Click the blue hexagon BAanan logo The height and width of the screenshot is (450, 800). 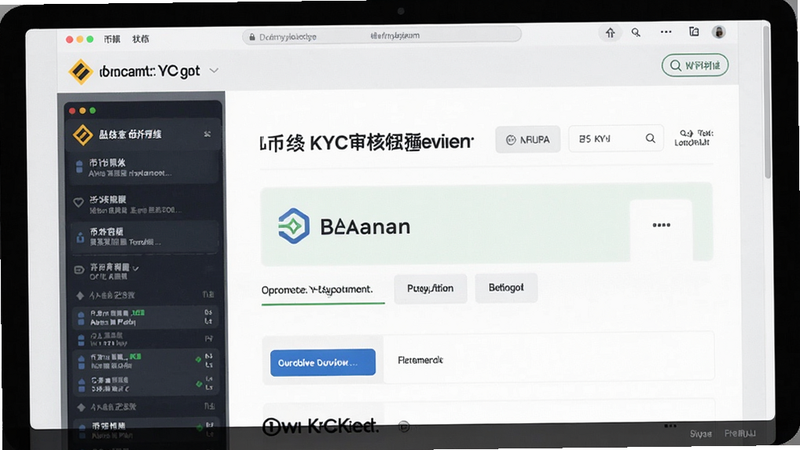click(x=293, y=226)
